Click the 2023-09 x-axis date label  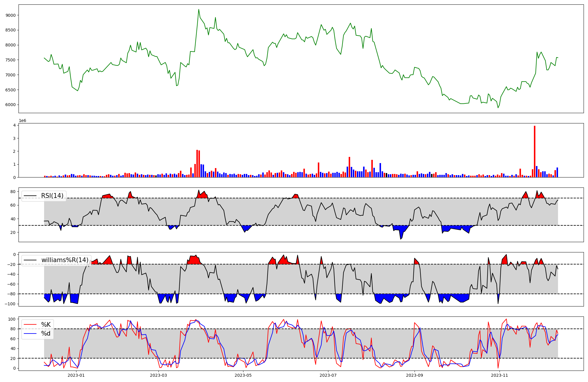tap(415, 375)
